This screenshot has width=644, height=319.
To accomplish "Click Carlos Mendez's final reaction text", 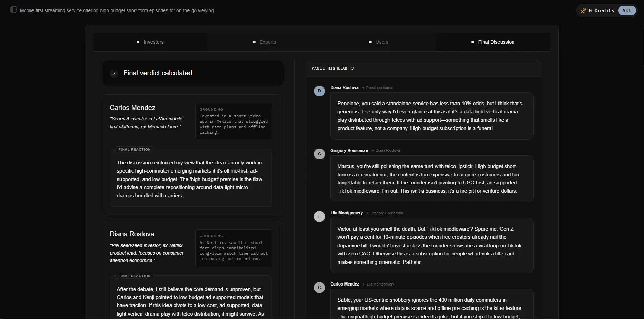I will 190,179.
